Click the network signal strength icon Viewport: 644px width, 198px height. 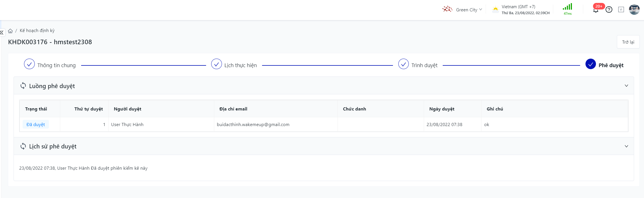[567, 7]
